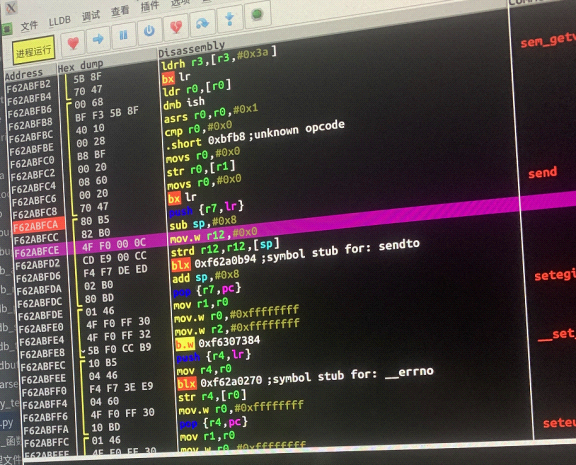Click the Address column header
Viewport: 576px width, 465px height.
click(24, 75)
